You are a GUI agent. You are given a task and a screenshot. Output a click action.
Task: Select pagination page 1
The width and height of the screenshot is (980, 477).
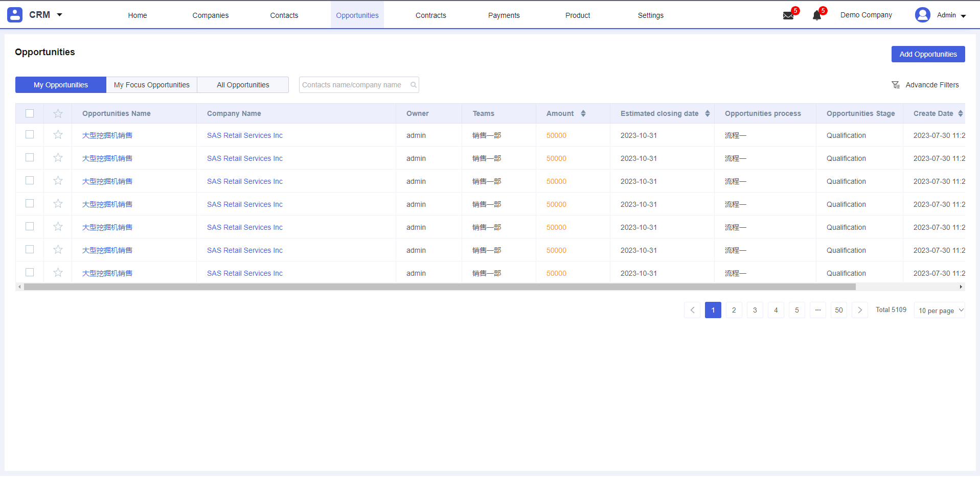pyautogui.click(x=713, y=310)
